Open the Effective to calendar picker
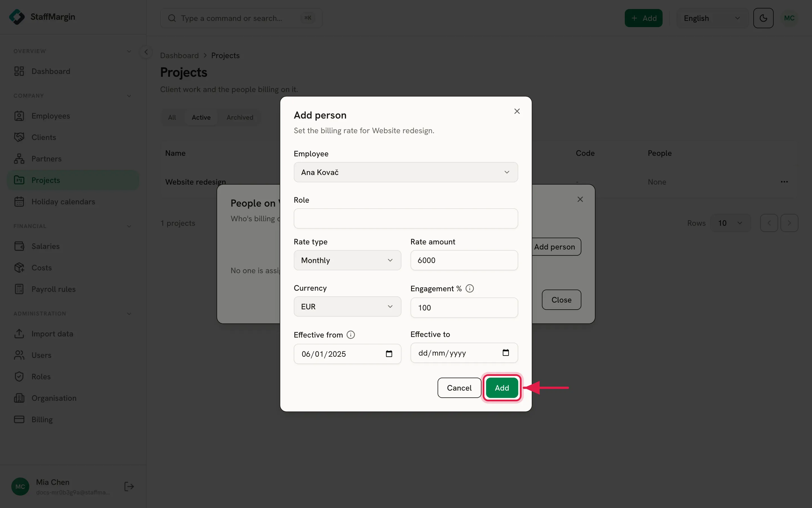The width and height of the screenshot is (812, 508). (x=506, y=353)
